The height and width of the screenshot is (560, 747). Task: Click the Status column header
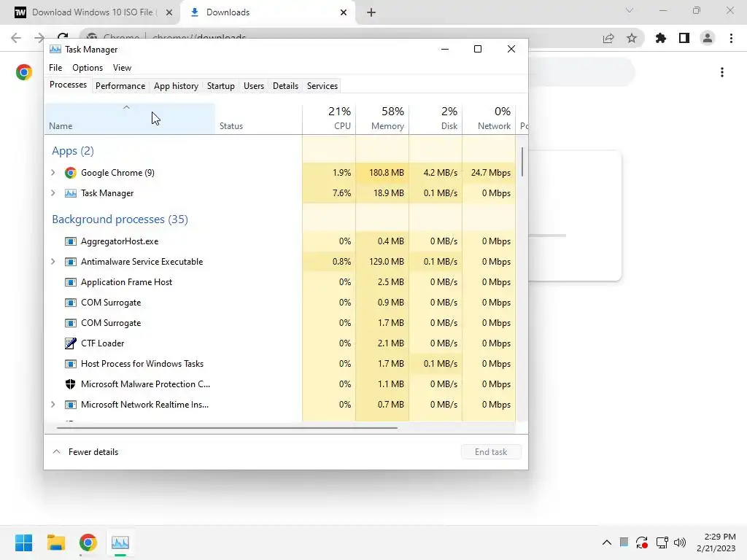259,119
